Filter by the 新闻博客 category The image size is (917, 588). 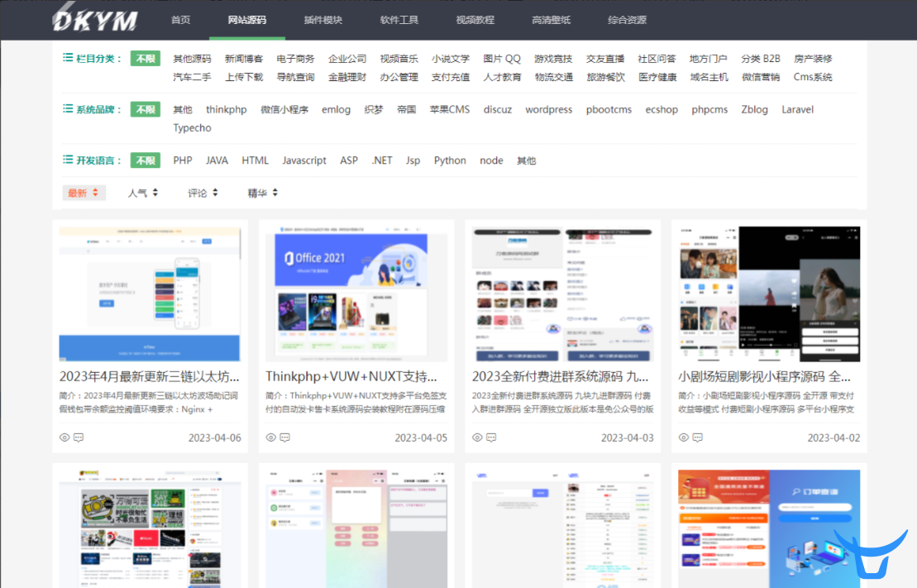244,59
